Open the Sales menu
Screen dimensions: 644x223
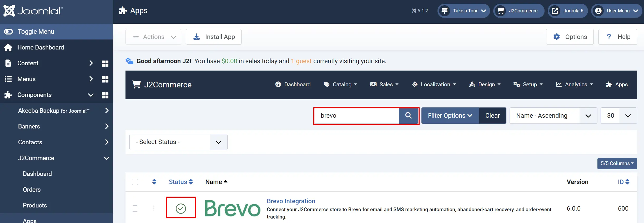pos(384,85)
